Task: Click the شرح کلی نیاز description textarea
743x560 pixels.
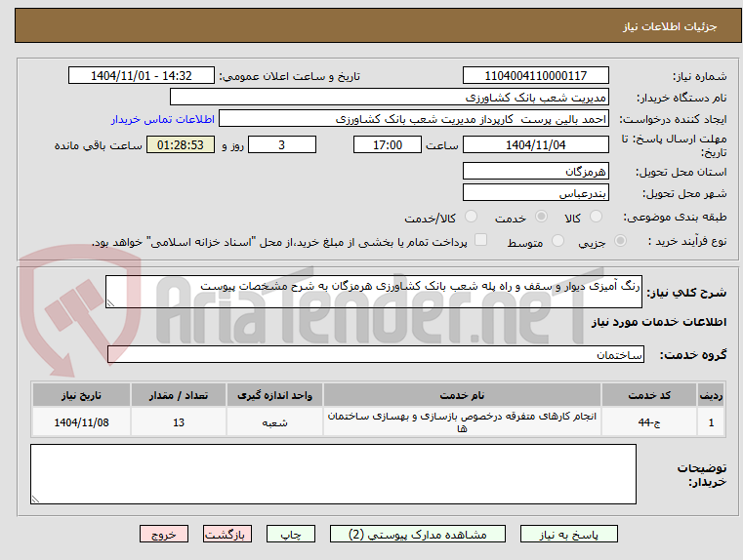Action: click(374, 292)
